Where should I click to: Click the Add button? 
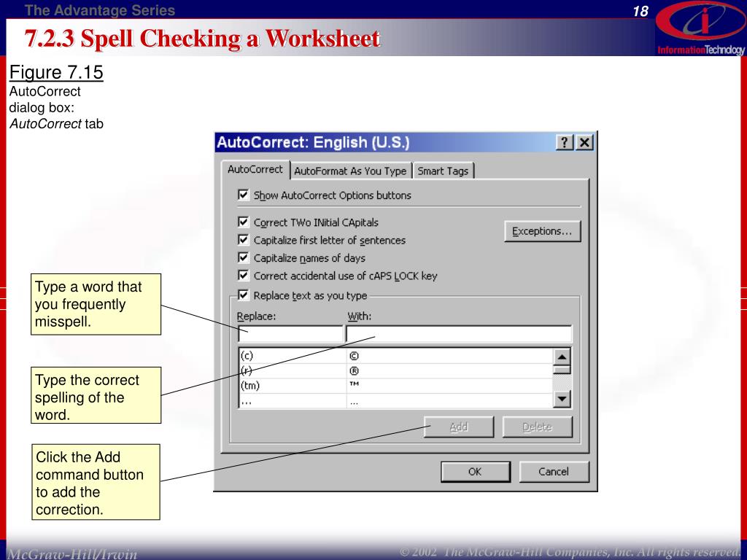[x=459, y=427]
